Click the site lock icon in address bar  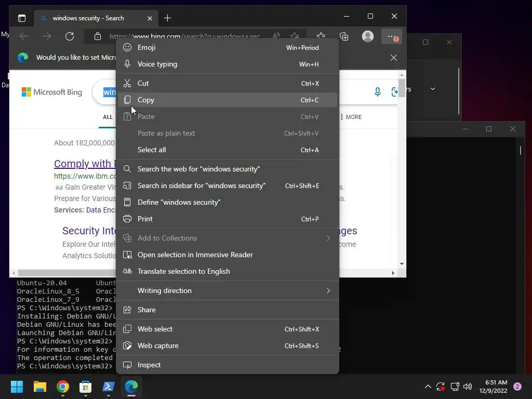pos(98,36)
